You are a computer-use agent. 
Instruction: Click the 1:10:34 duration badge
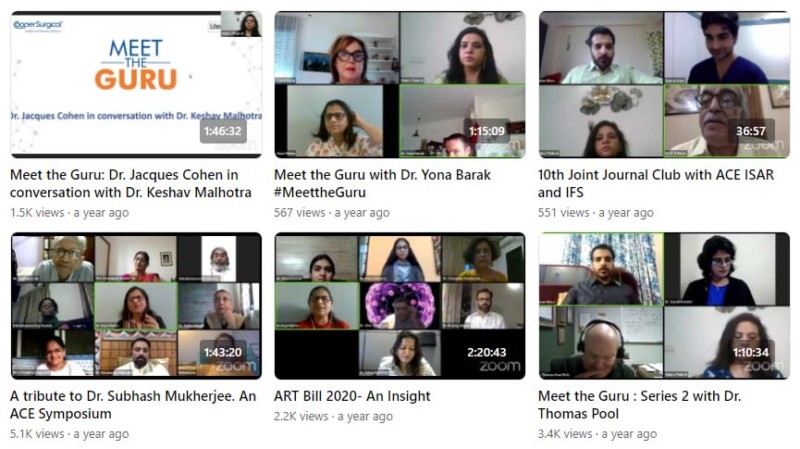pos(751,353)
